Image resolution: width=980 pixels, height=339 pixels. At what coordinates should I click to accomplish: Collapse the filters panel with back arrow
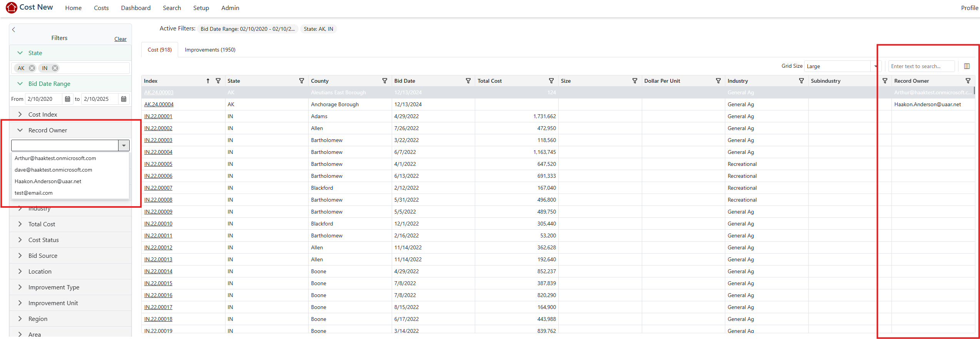point(13,30)
